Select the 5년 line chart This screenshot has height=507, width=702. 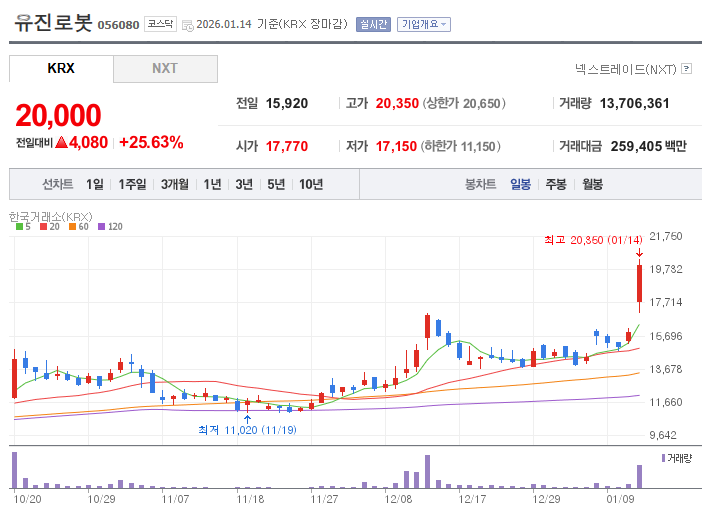tap(276, 184)
